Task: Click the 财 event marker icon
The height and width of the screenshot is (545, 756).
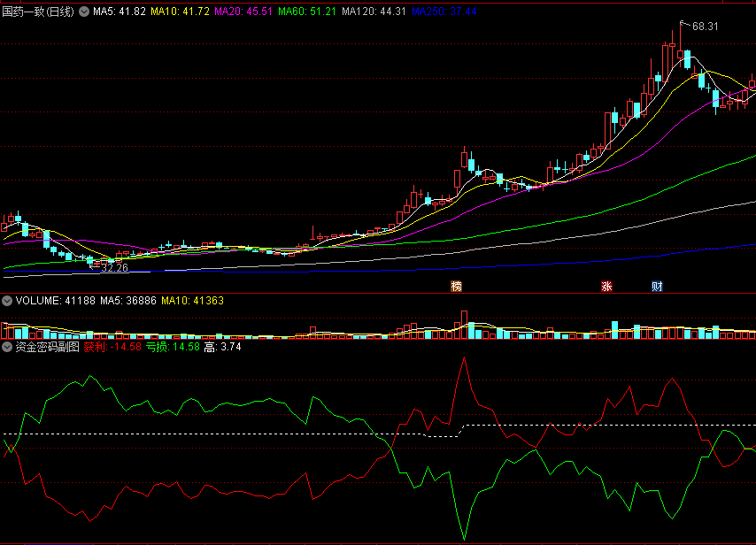Action: 657,287
